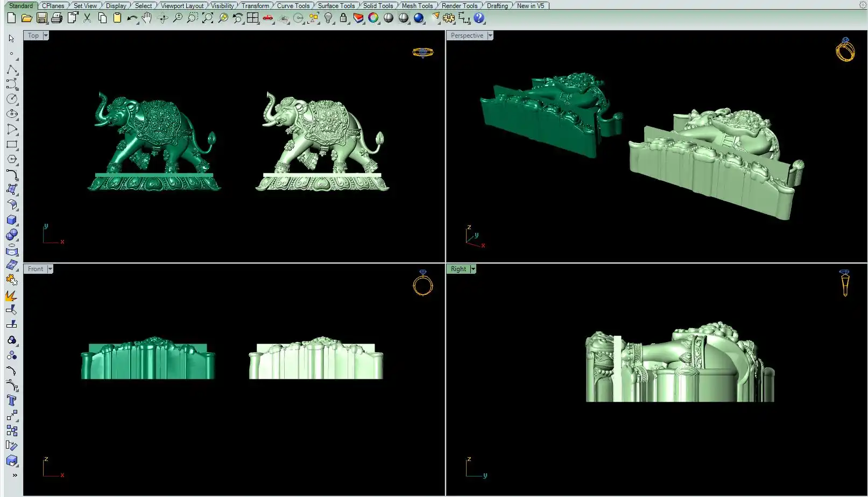The width and height of the screenshot is (868, 497).
Task: Choose the Box solid tool
Action: (x=12, y=220)
